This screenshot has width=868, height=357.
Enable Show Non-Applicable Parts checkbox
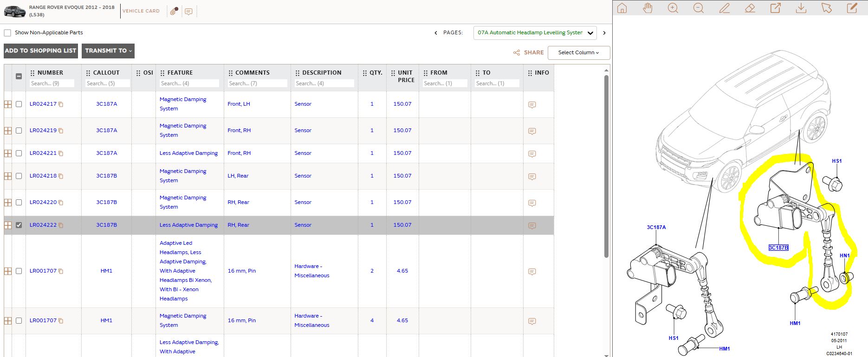coord(7,33)
